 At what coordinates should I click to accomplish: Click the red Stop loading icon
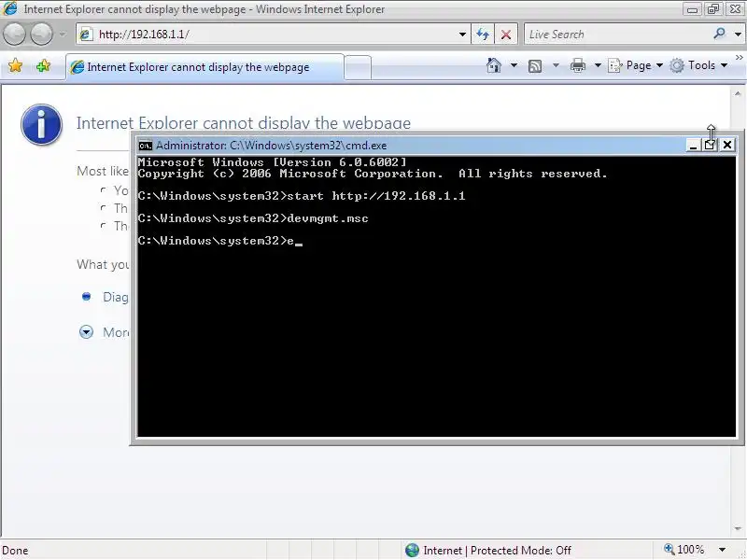pos(506,35)
